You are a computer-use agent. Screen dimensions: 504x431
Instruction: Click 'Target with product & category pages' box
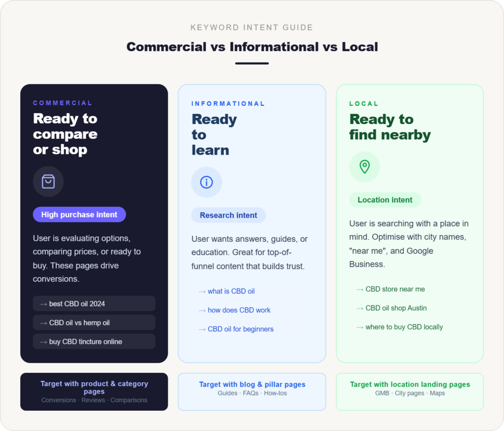click(94, 392)
